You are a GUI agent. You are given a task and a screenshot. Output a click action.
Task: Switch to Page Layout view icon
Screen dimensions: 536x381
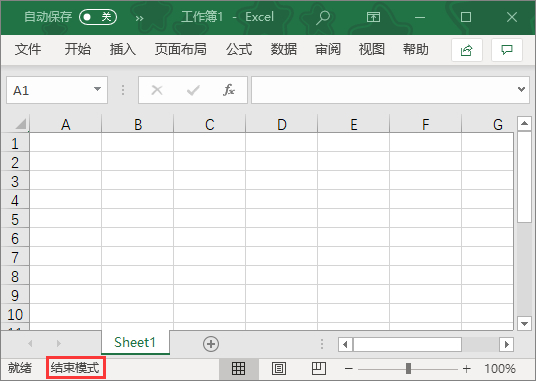click(279, 368)
